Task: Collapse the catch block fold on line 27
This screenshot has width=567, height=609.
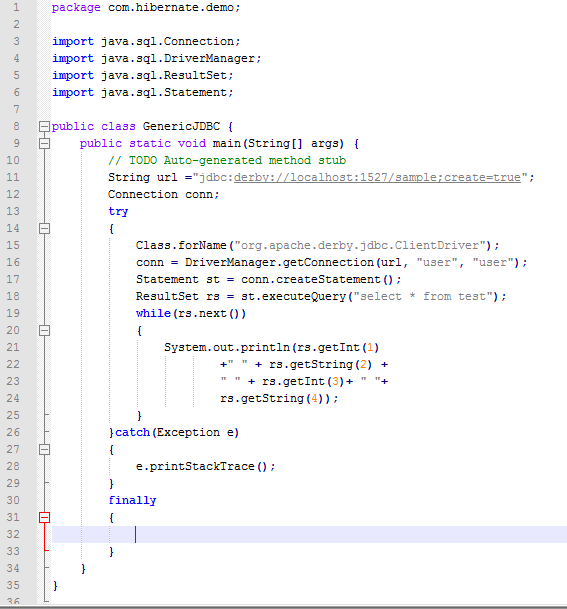Action: coord(45,449)
